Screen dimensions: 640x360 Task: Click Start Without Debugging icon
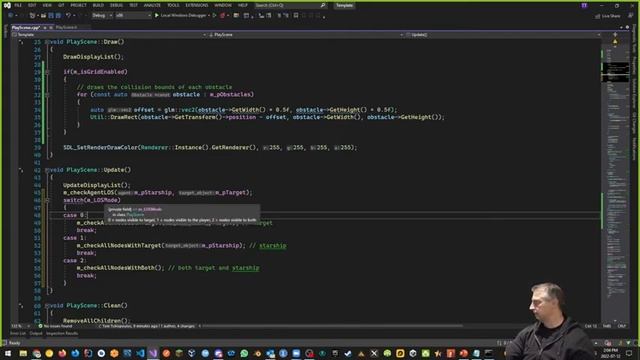click(x=214, y=16)
